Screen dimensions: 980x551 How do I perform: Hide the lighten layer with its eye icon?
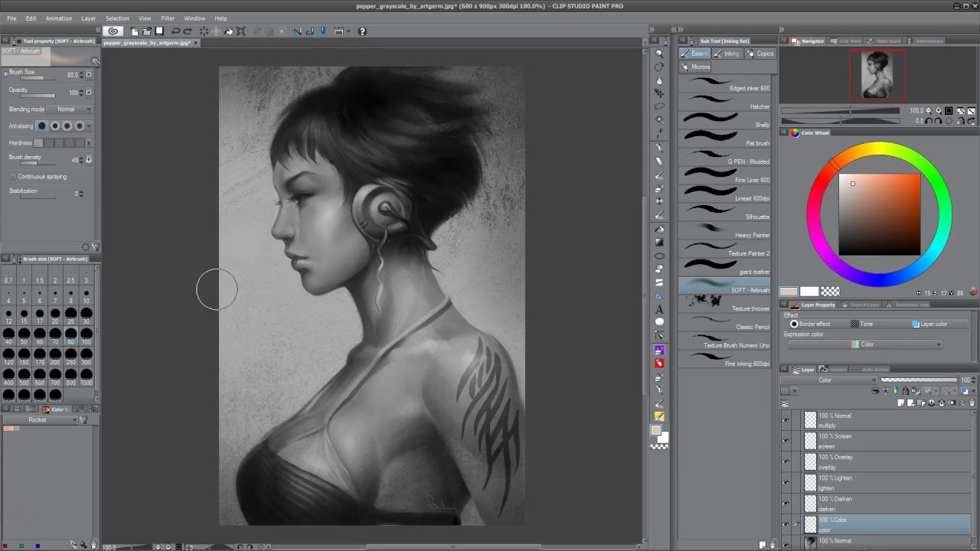(786, 482)
